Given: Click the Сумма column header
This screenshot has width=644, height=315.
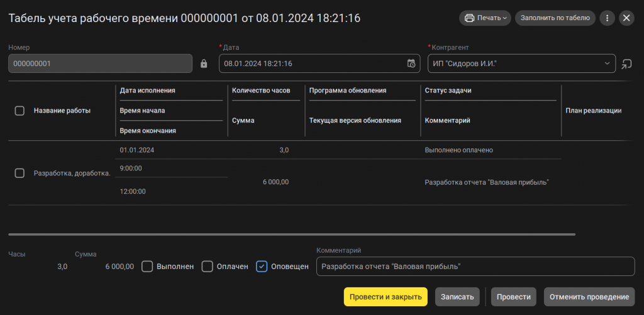Looking at the screenshot, I should [243, 120].
